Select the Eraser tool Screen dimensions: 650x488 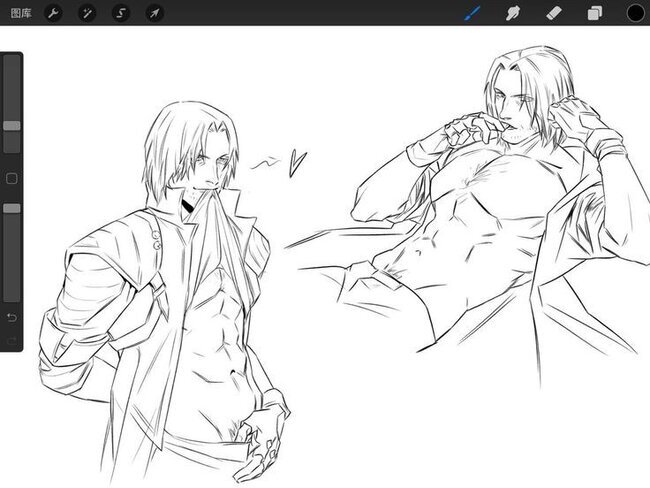click(x=555, y=13)
